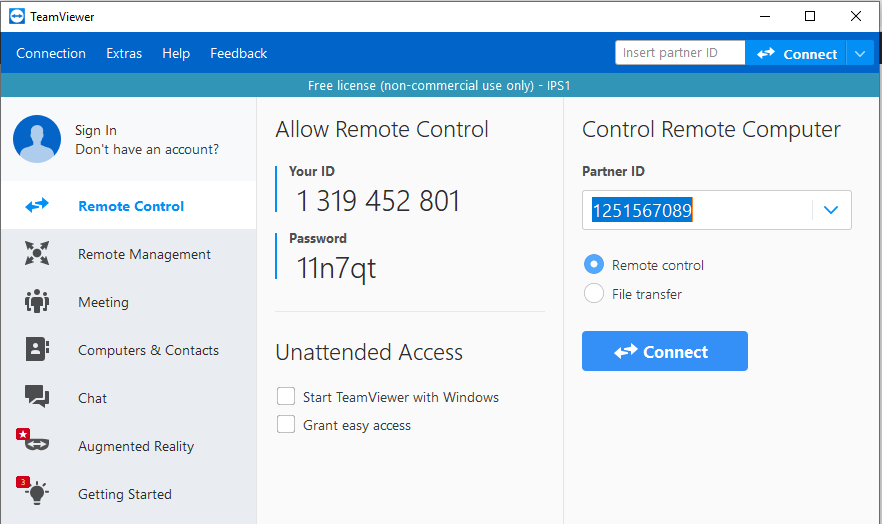
Task: Click the Chat bubbles icon
Action: (x=37, y=396)
